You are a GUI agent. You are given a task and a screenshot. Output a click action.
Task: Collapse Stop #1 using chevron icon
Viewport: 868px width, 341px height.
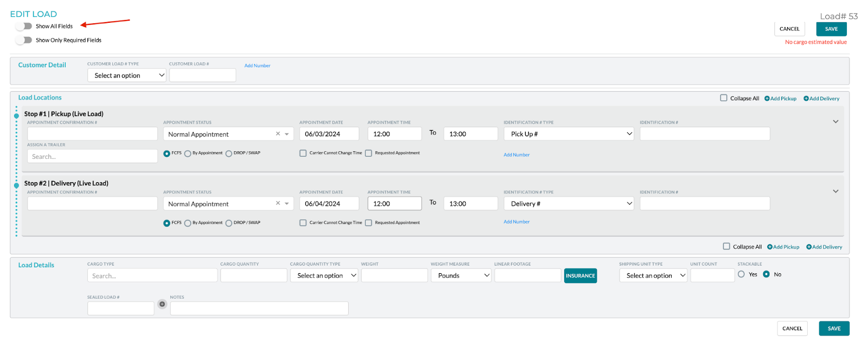click(835, 122)
